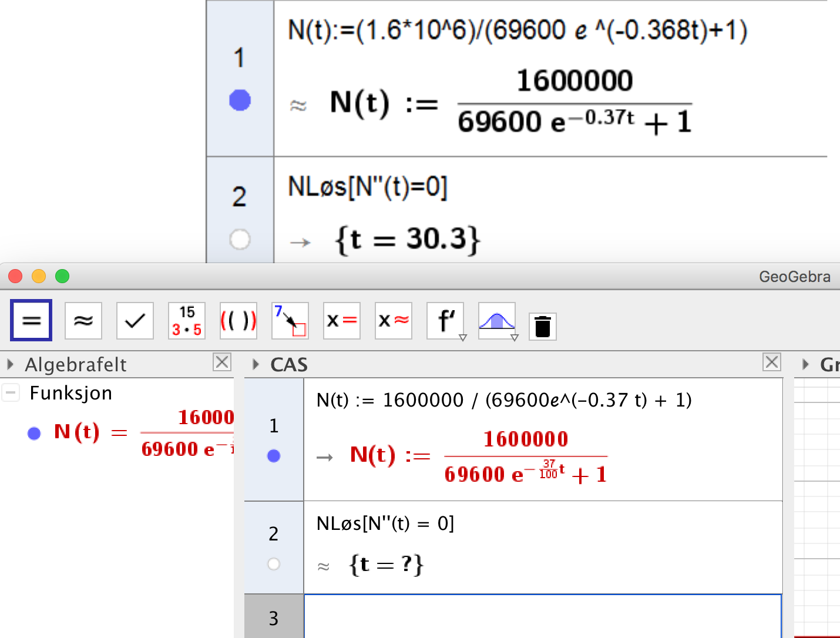Click the empty CAS row 3 input
840x638 pixels.
[x=542, y=617]
